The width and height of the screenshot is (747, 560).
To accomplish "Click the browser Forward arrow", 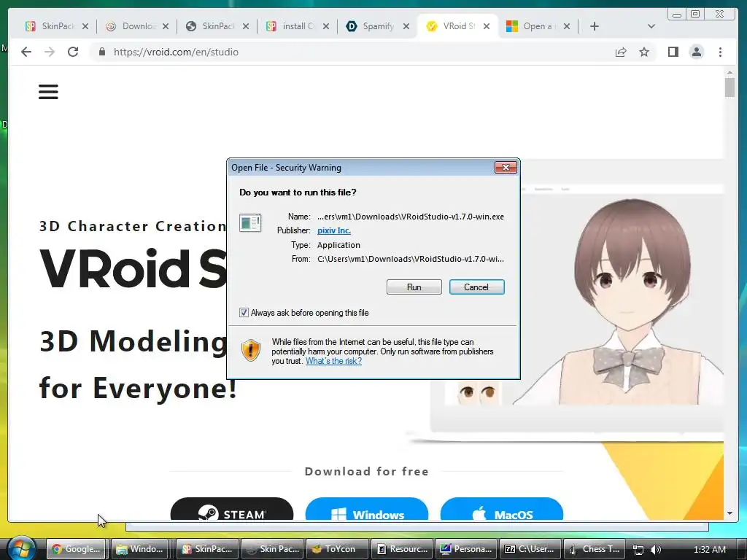I will [50, 52].
